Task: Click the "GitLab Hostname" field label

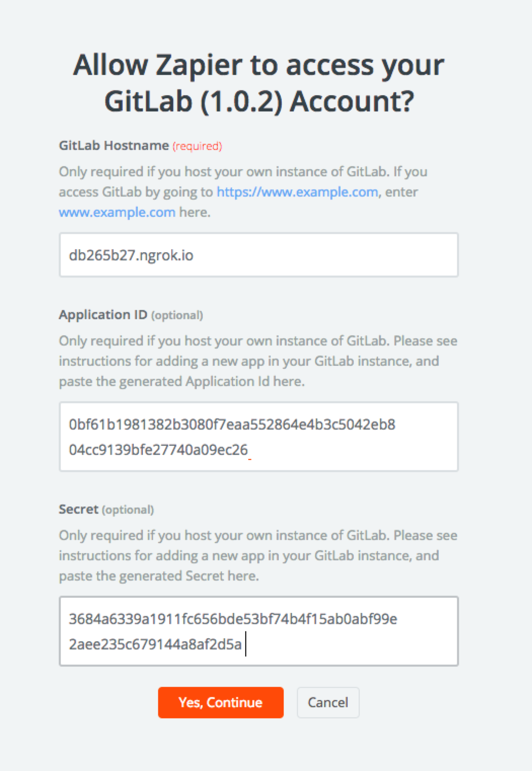Action: (113, 145)
